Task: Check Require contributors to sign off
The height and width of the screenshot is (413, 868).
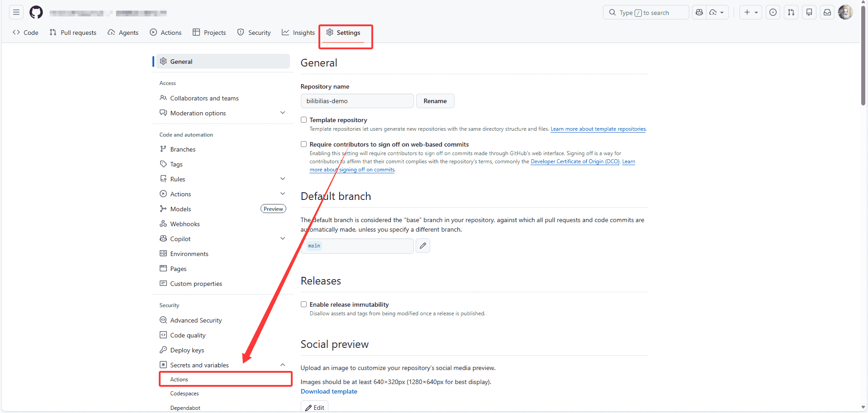Action: tap(304, 144)
